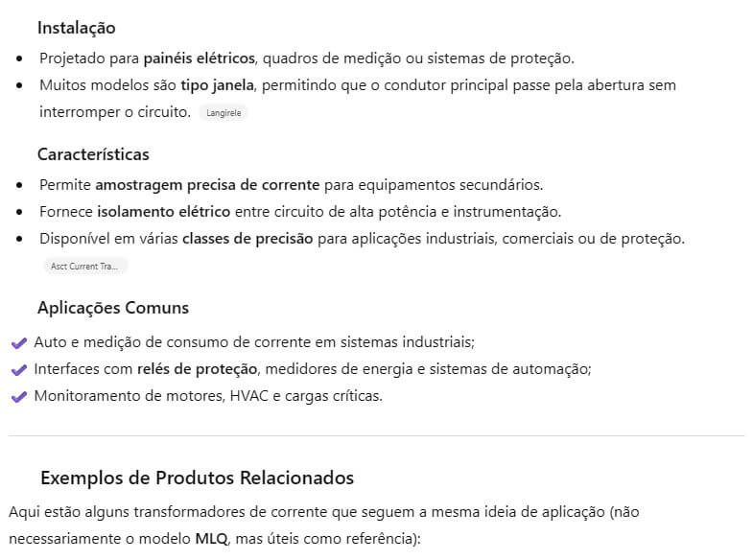Open the "Asct Current Tra..." source chip
Viewport: 753px width, 560px height.
click(85, 267)
